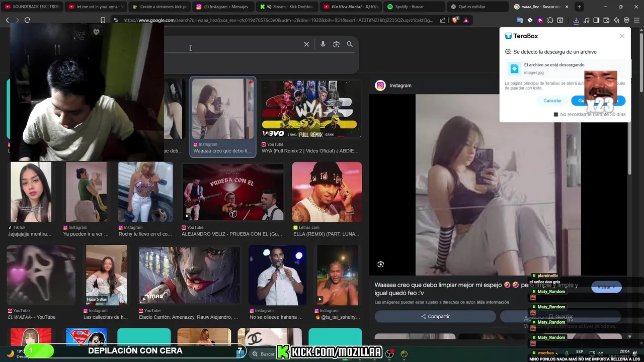Click the Compartir share button
This screenshot has height=362, width=644.
click(x=435, y=316)
